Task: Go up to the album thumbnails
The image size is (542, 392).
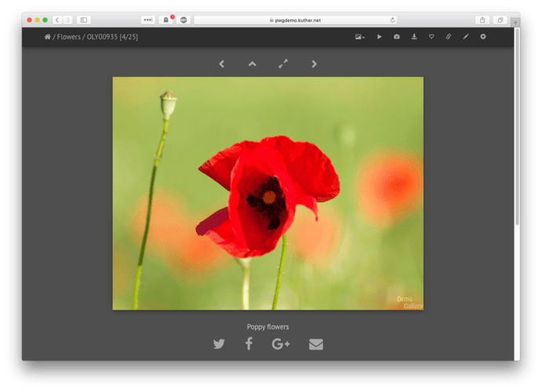Action: point(253,64)
